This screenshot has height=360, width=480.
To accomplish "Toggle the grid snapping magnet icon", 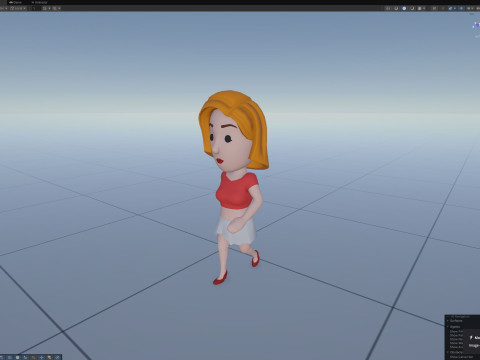I will coord(55,8).
